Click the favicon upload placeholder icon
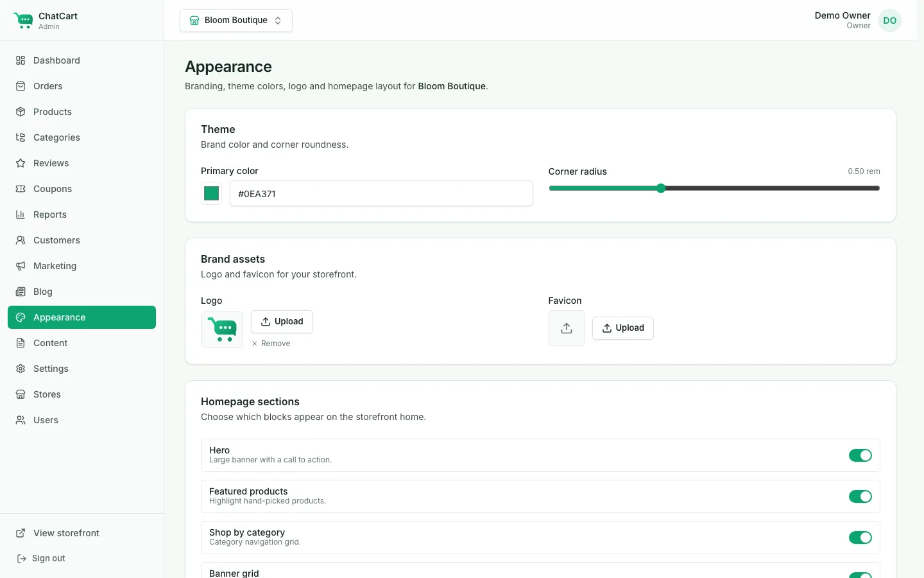This screenshot has height=578, width=924. (x=567, y=328)
